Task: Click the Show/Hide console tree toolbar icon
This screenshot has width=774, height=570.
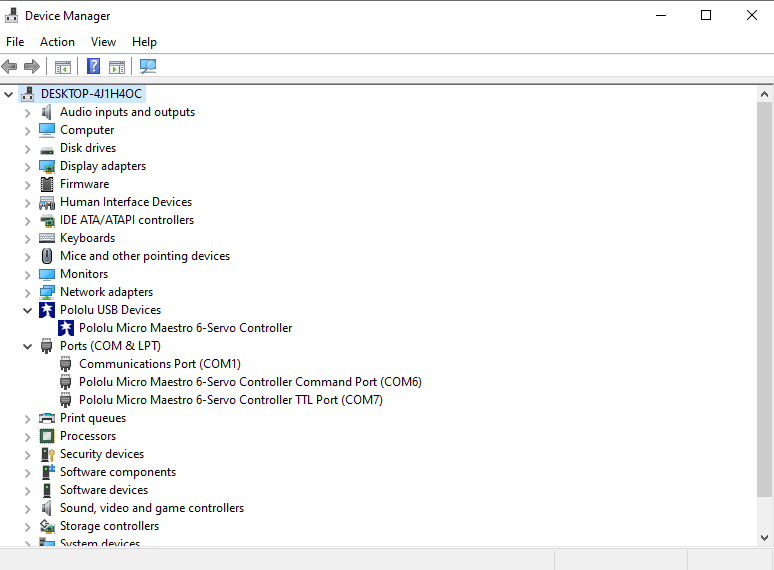Action: point(63,67)
